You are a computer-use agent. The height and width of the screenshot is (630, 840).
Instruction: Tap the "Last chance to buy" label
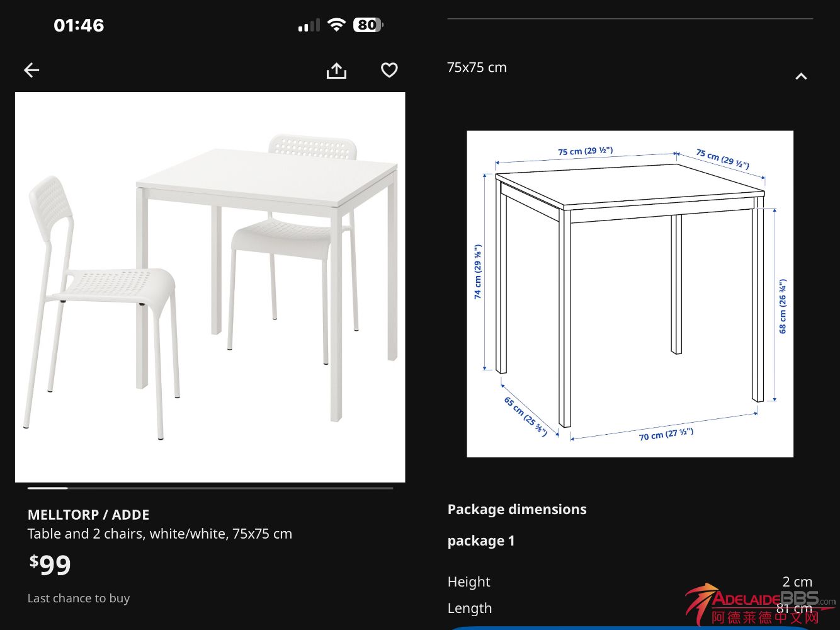coord(79,598)
